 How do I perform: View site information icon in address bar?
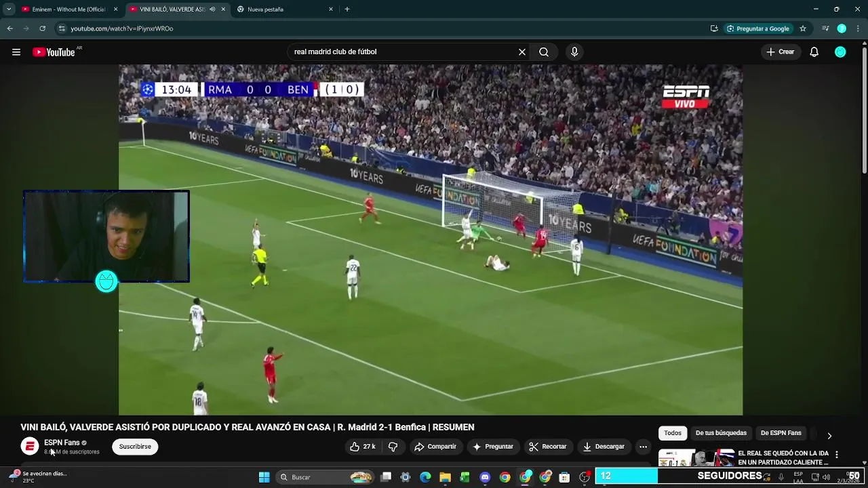(x=62, y=28)
